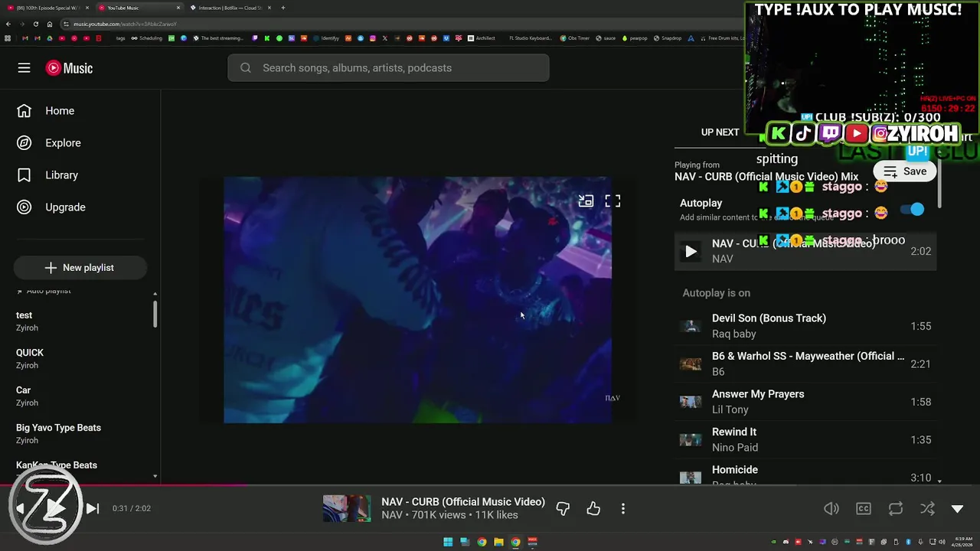The width and height of the screenshot is (980, 551).
Task: Click the NAV CURB video area
Action: [417, 299]
